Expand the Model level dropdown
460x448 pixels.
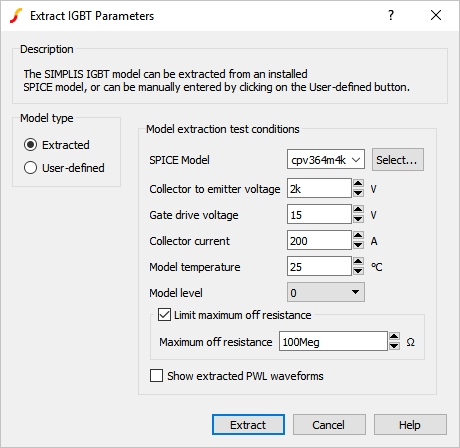pos(326,292)
